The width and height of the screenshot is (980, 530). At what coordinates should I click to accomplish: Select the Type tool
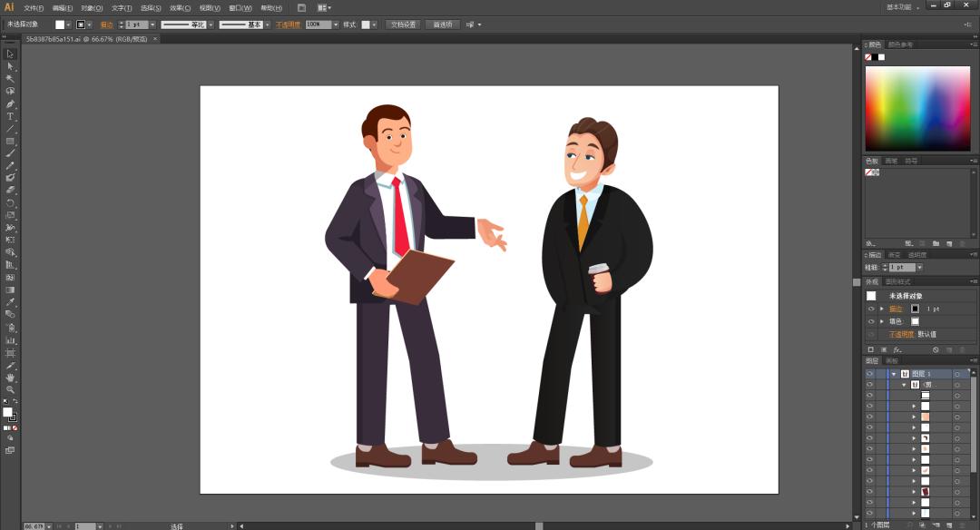pyautogui.click(x=10, y=116)
